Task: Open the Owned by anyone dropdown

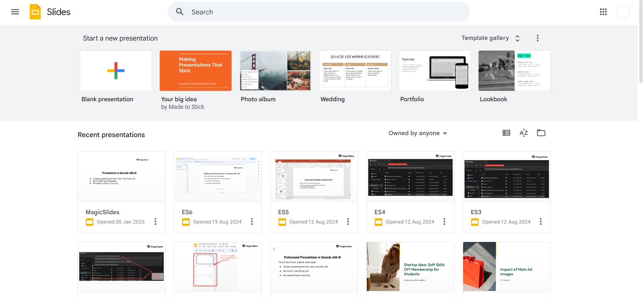Action: click(417, 133)
